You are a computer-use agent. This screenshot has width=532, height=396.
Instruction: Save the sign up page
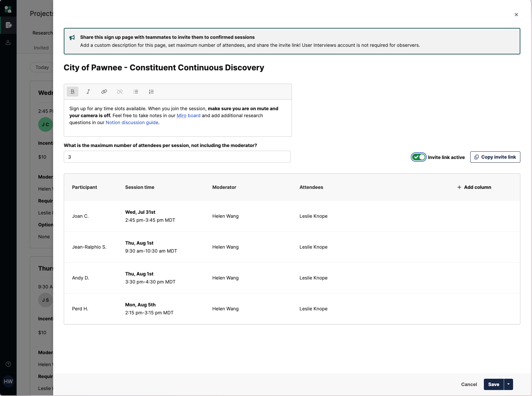point(493,384)
